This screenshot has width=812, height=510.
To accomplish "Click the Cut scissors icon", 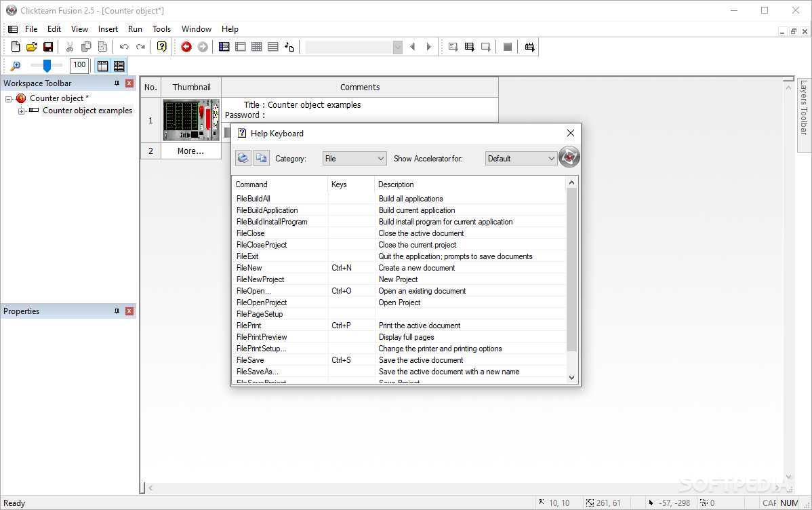I will (69, 47).
